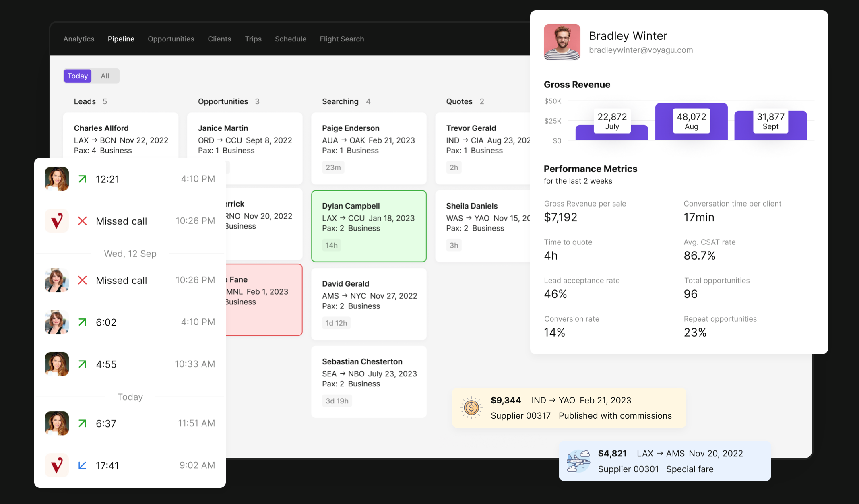
Task: Open the Sebastian Chesterton card
Action: coord(369,381)
